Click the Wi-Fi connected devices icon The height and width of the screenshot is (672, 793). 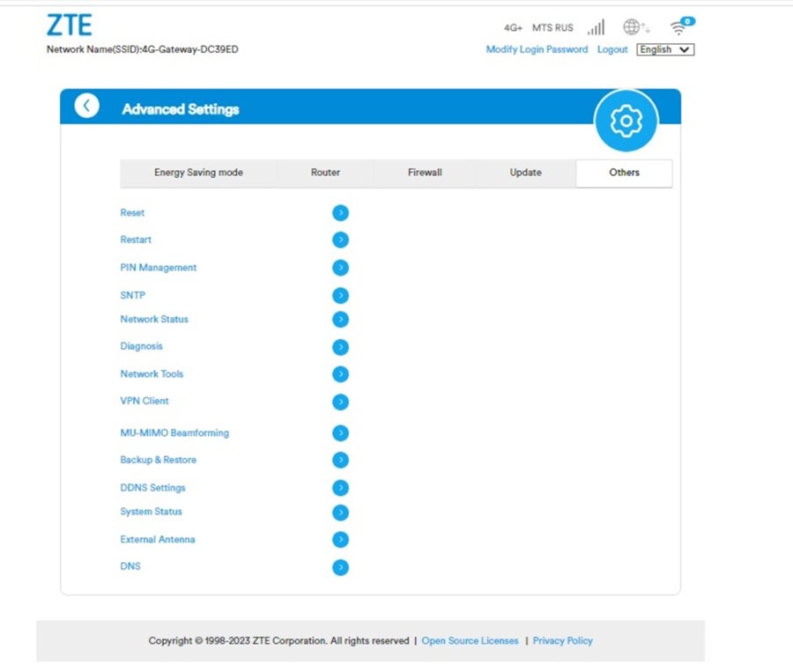click(x=678, y=27)
